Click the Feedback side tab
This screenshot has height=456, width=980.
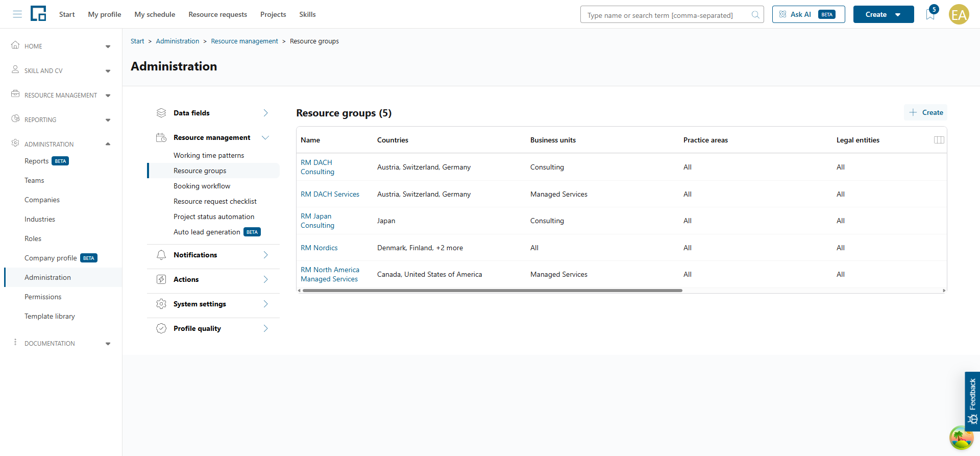tap(972, 401)
